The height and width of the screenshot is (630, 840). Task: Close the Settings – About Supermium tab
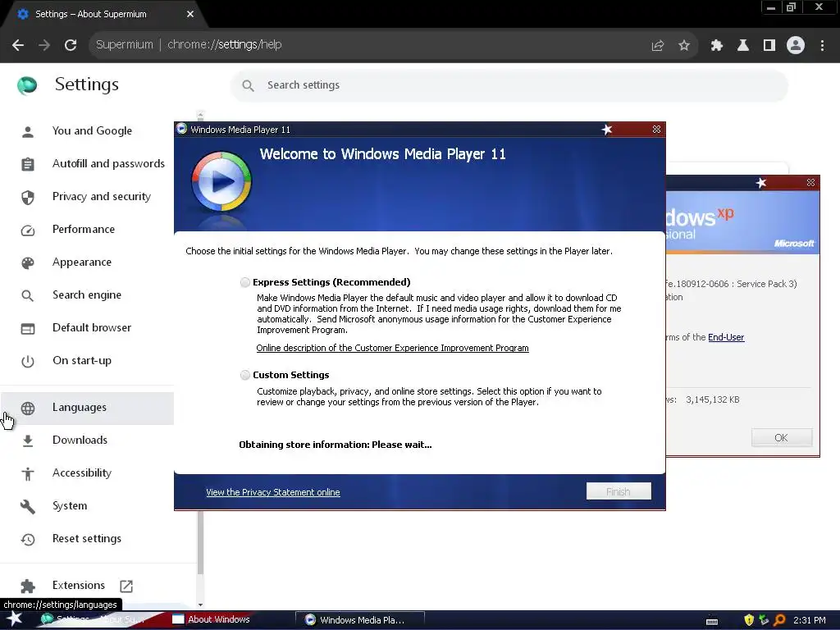(x=190, y=14)
